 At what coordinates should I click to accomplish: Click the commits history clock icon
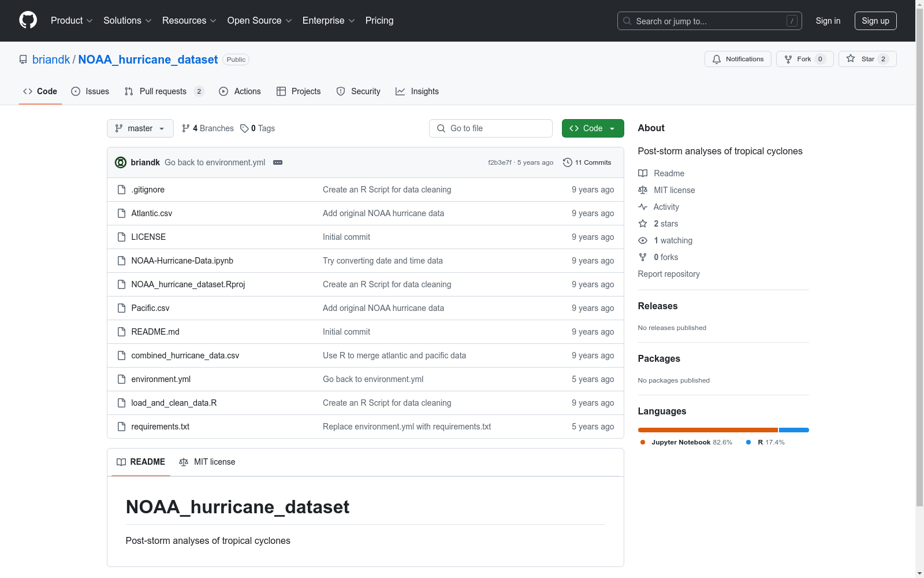568,162
